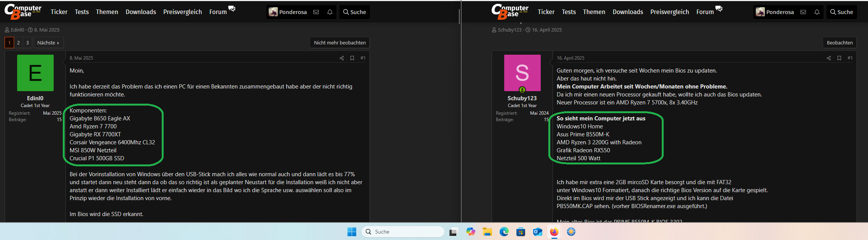Viewport: 868px width, 240px height.
Task: Open Ponderosa account name in left window
Action: coord(293,12)
